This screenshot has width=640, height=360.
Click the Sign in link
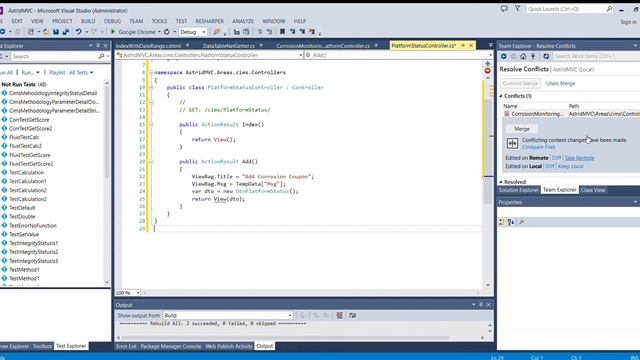coord(628,22)
